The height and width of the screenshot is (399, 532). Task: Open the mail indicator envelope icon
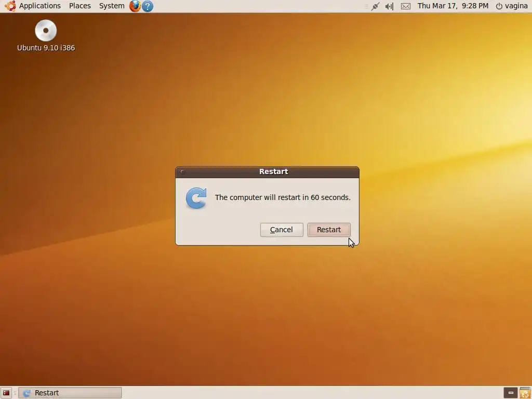coord(406,6)
